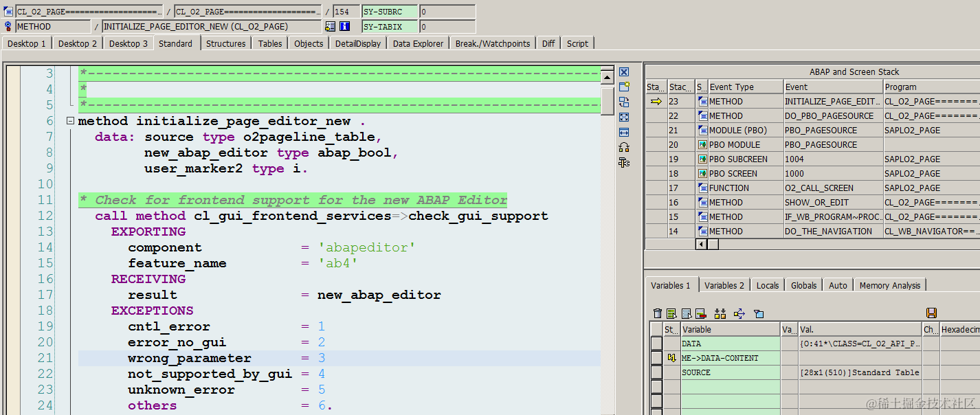Click the row selector box for the SOURCE variable
This screenshot has width=980, height=415.
[x=657, y=372]
